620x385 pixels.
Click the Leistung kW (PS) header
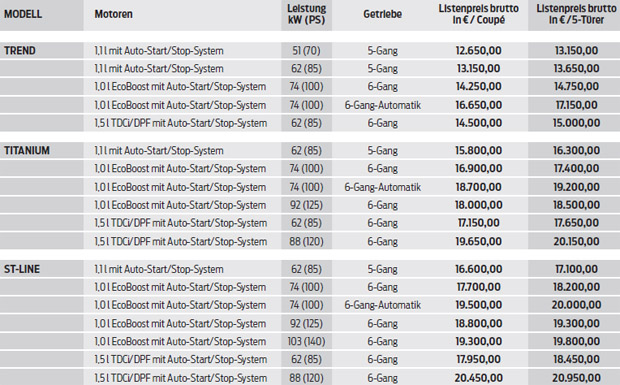coord(306,14)
